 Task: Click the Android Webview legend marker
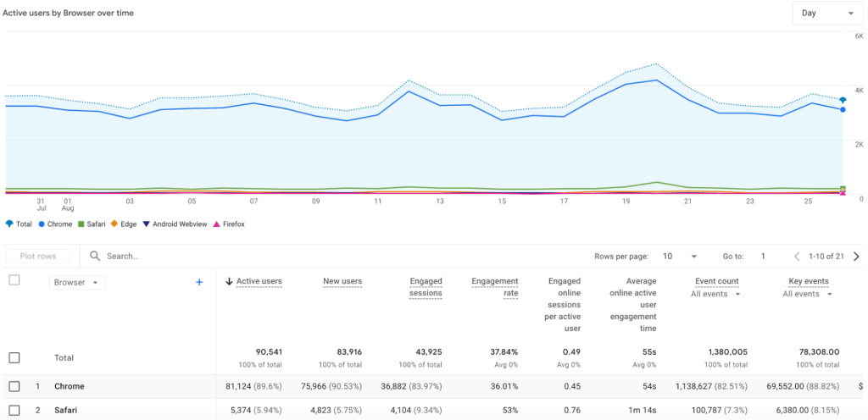(146, 224)
